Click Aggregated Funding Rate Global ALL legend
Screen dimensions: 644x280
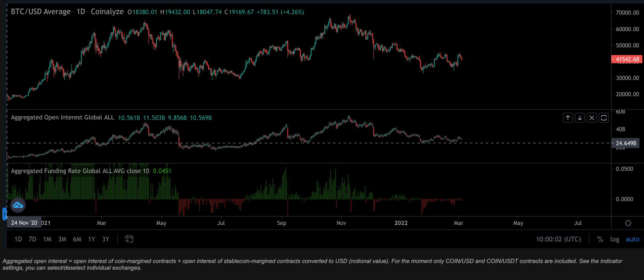[80, 171]
